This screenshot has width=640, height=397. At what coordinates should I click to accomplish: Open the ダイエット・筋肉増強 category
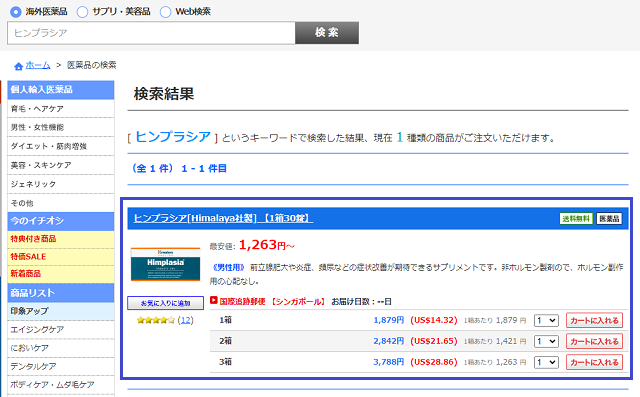pos(61,146)
